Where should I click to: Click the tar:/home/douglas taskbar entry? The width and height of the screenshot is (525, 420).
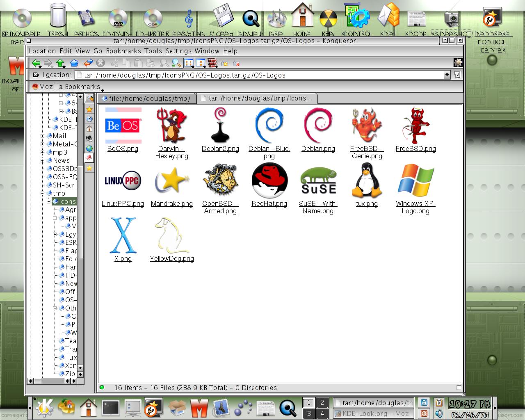pyautogui.click(x=373, y=403)
